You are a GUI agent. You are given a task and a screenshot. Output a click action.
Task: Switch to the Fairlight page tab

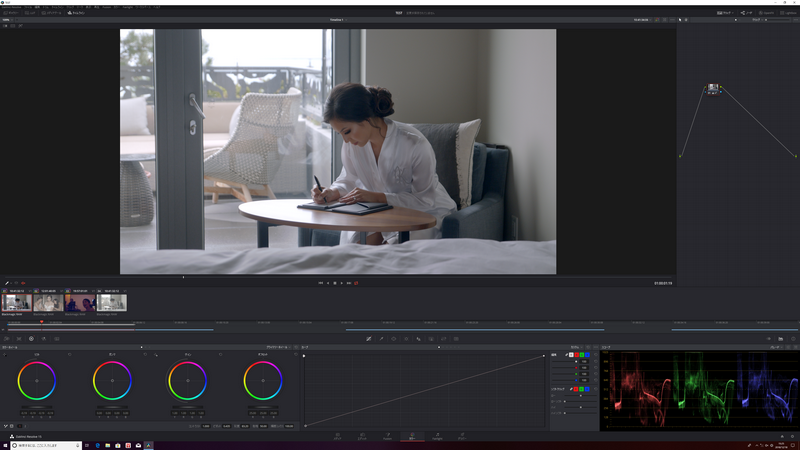coord(437,436)
